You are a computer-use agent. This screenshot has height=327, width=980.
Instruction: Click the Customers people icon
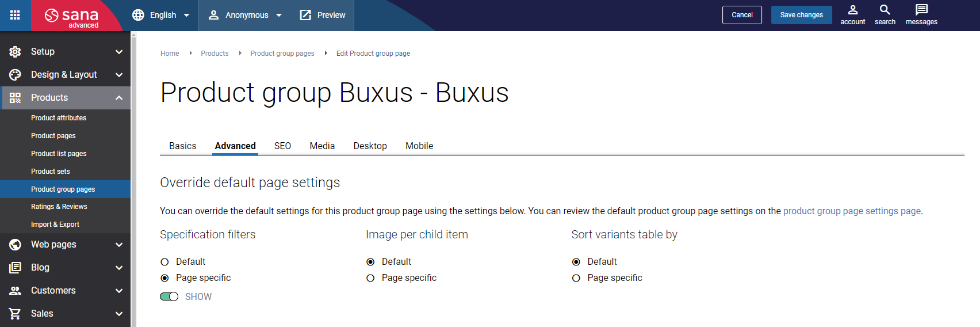click(15, 291)
